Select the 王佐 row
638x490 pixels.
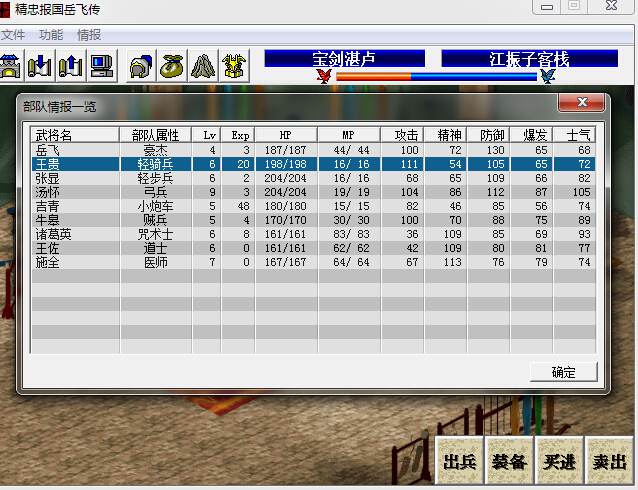click(x=313, y=248)
